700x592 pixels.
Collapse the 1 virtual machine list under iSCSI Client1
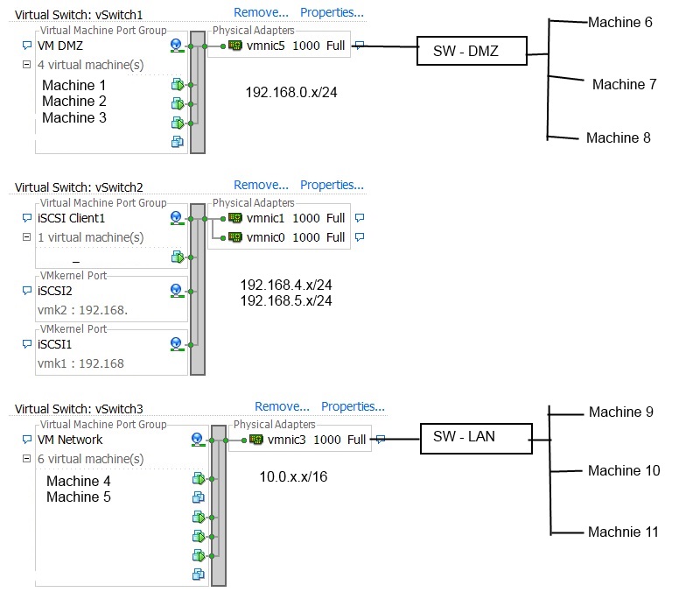25,237
